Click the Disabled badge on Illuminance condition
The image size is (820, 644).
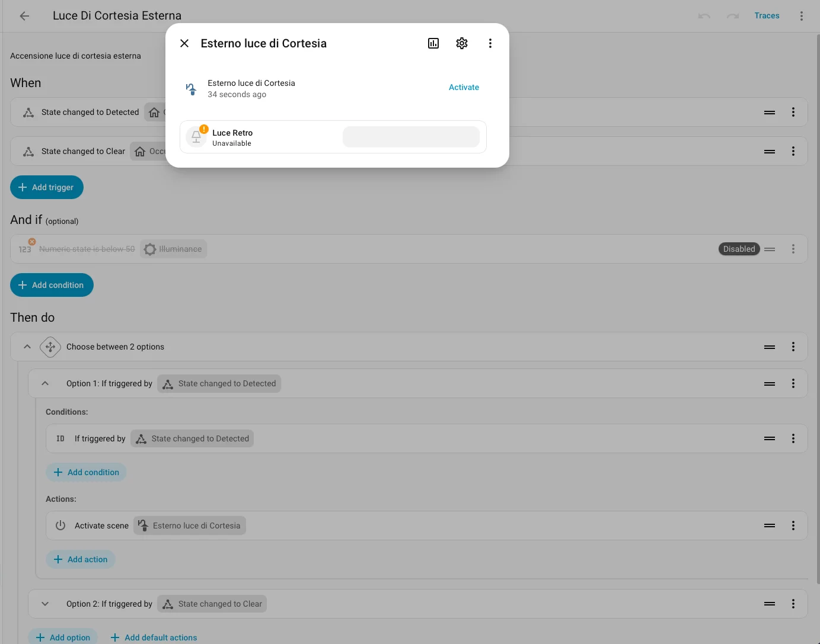(x=739, y=249)
